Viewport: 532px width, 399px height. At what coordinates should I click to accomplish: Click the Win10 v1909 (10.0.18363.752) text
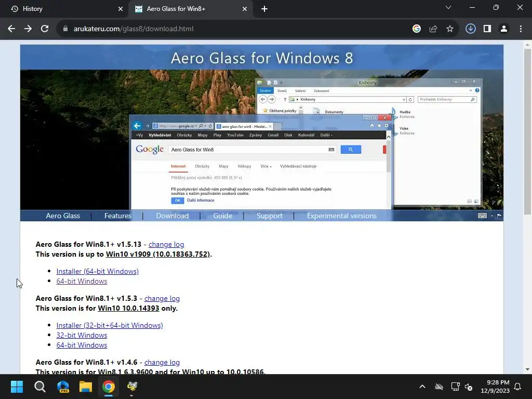pyautogui.click(x=158, y=254)
